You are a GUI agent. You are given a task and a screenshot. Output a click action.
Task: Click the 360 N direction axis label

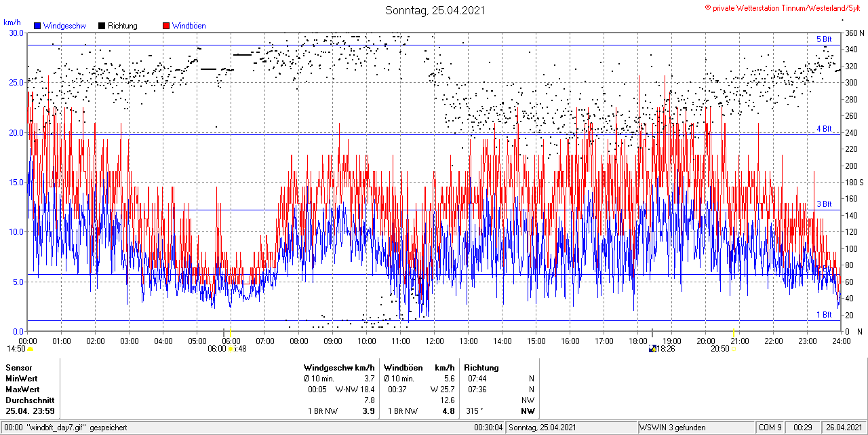click(x=854, y=33)
